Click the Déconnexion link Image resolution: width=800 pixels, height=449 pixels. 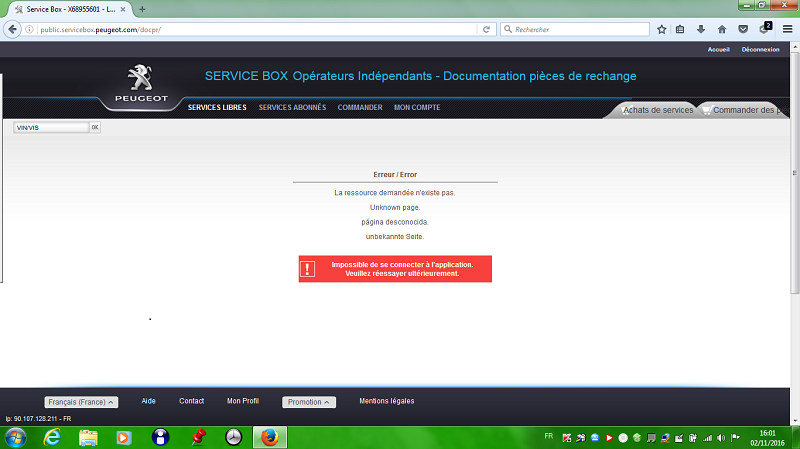(x=760, y=49)
